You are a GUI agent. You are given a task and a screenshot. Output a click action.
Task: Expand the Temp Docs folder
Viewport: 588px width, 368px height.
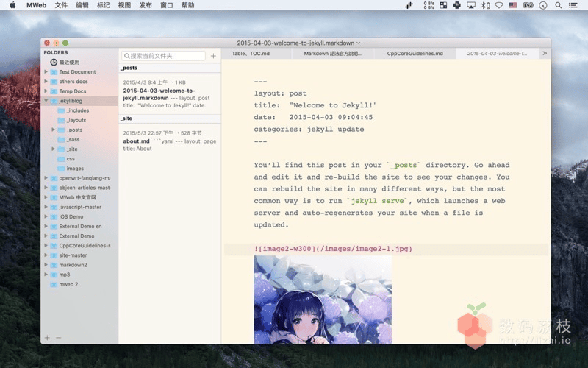(46, 91)
